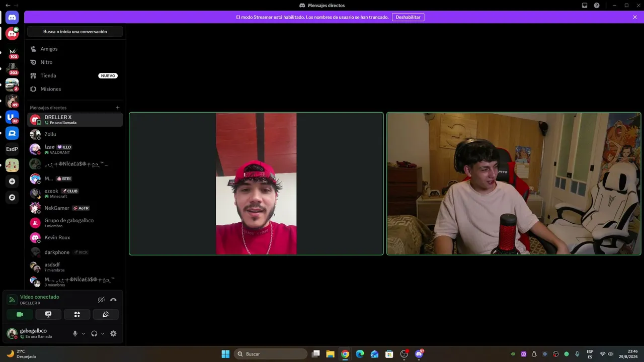Open the headphone output options dropdown
The image size is (644, 362).
pyautogui.click(x=103, y=333)
